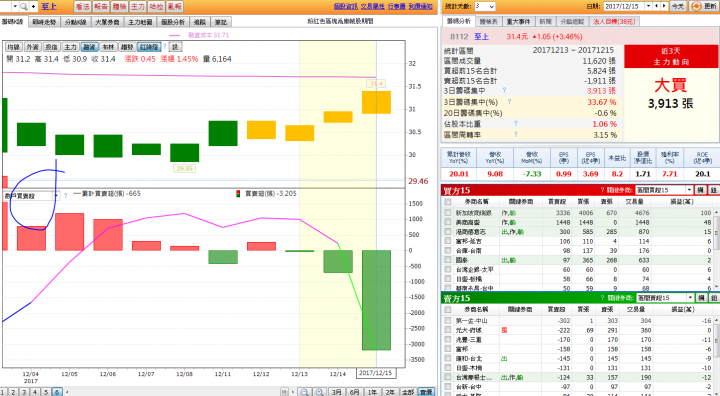Click the 設 settings button on chart
The height and width of the screenshot is (396, 720).
[x=175, y=47]
